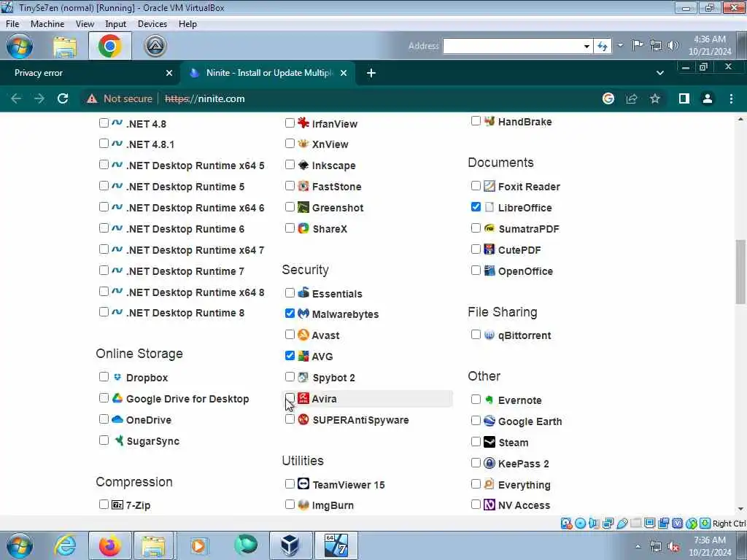Toggle the Chrome side panel

[x=684, y=98]
